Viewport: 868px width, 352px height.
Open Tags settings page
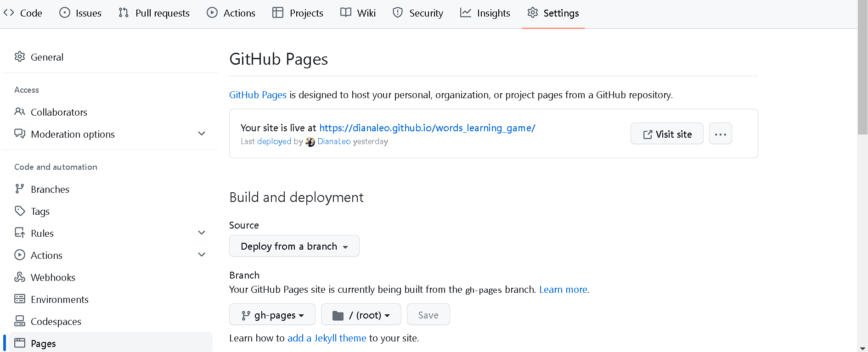tap(111, 211)
